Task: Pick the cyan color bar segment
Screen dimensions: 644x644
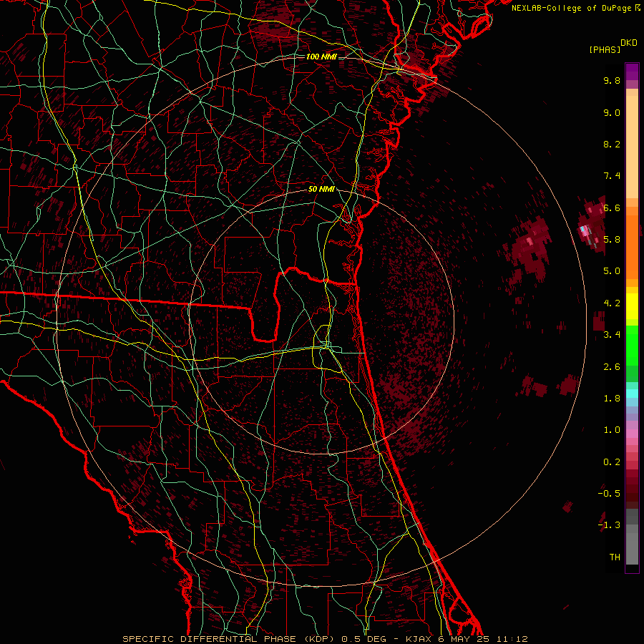Action: click(x=632, y=394)
